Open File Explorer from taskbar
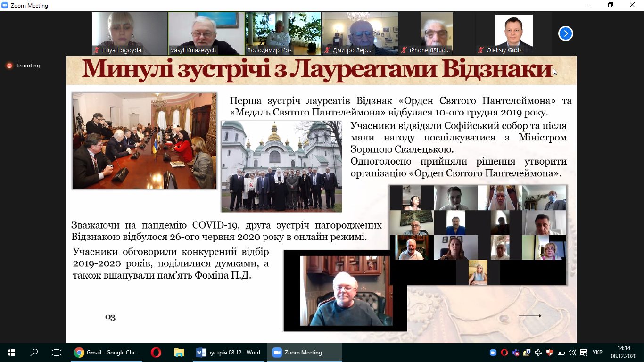644x362 pixels. (x=179, y=353)
